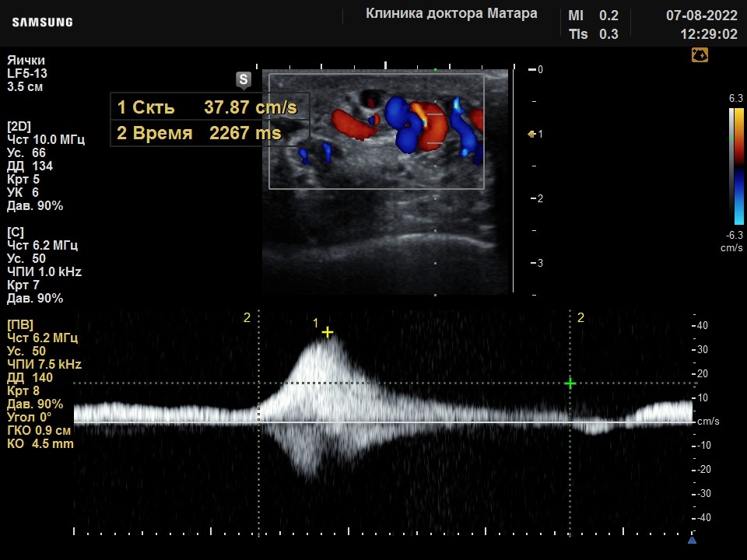Image resolution: width=747 pixels, height=560 pixels.
Task: Click the yellow focus arrow on depth scale
Action: click(531, 135)
